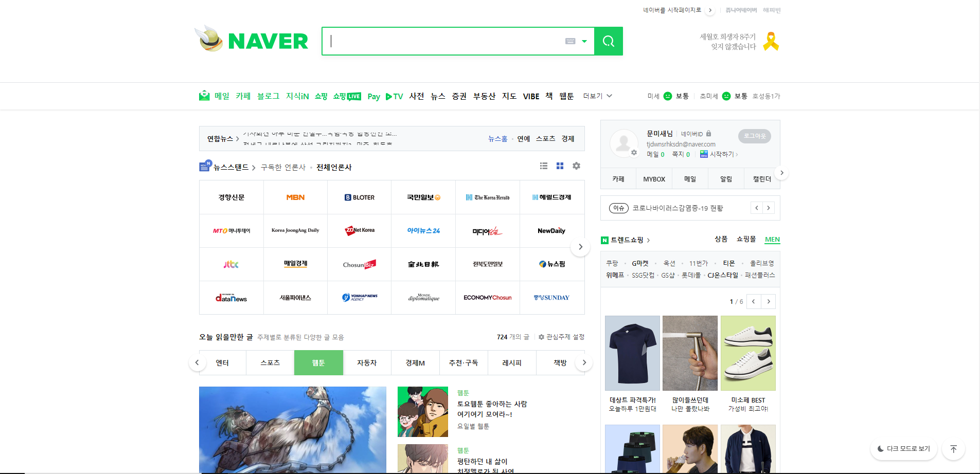Screen dimensions: 980x474
Task: Open 네이버를 시작페이지로 link
Action: (x=672, y=10)
